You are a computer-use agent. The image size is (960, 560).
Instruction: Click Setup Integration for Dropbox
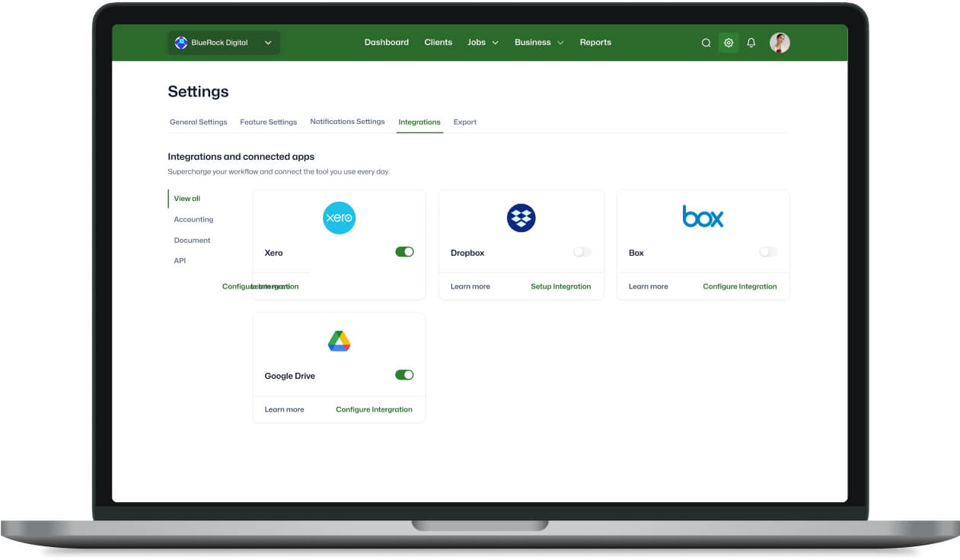561,287
